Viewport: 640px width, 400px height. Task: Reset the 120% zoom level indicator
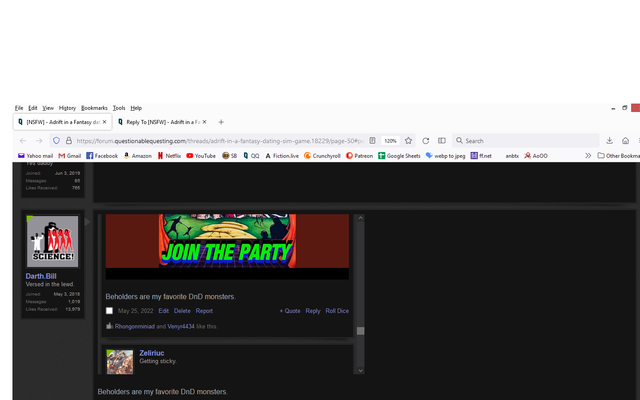pyautogui.click(x=390, y=141)
